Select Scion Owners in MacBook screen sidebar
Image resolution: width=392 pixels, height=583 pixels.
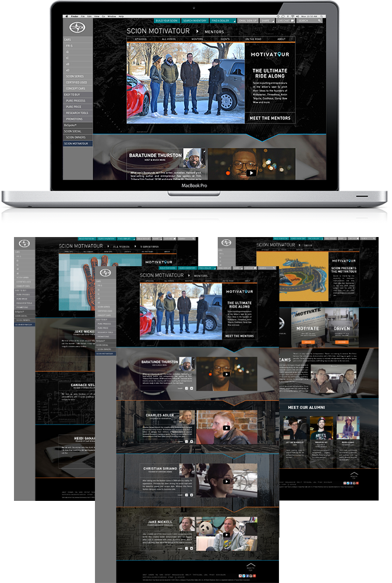point(77,137)
